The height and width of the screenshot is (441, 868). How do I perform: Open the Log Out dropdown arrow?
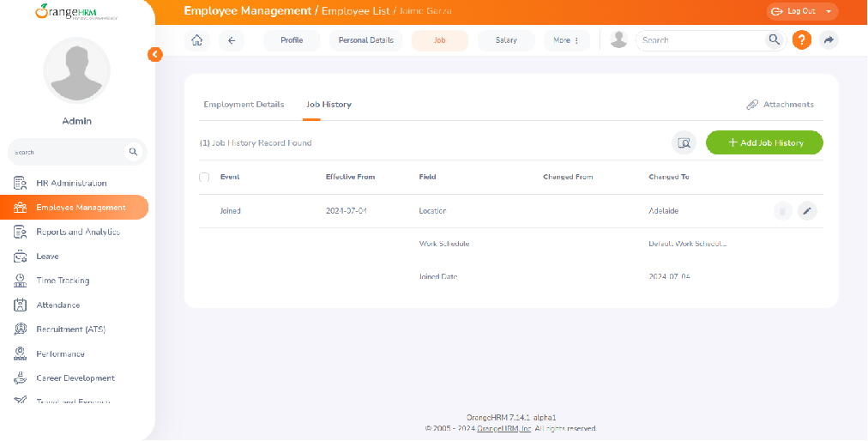click(x=829, y=12)
